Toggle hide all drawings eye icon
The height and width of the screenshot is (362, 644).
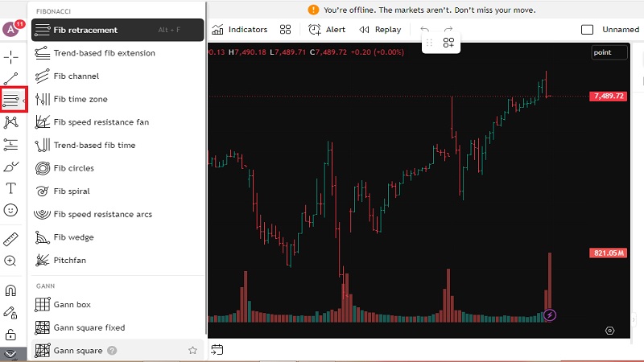tap(10, 354)
